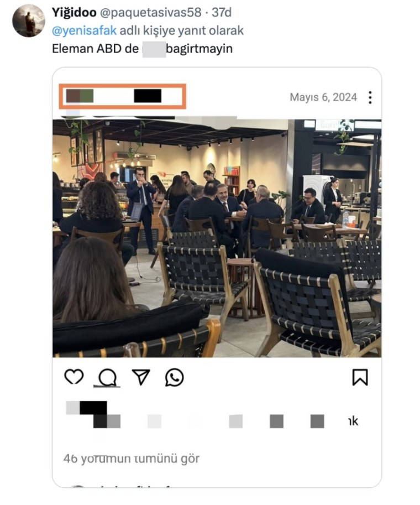
Task: Click the tweet text 'Eleman ABD de'
Action: tap(95, 49)
